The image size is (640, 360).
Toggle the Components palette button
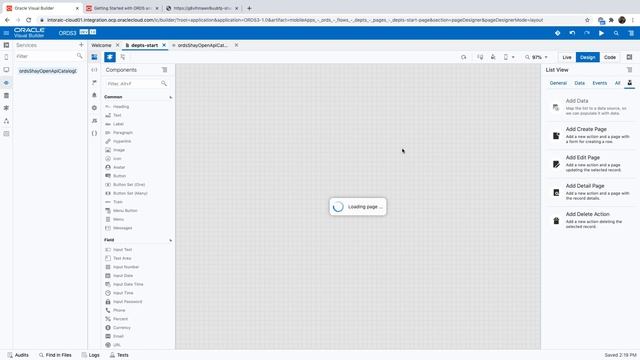pyautogui.click(x=110, y=57)
